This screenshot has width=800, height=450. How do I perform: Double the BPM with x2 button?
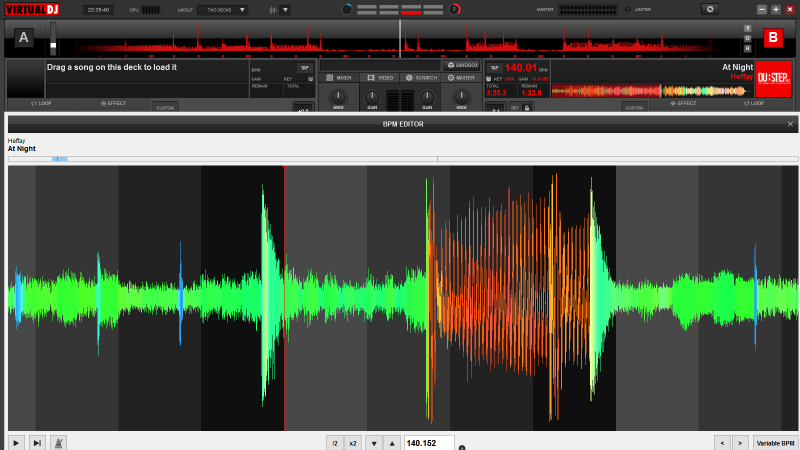[353, 443]
